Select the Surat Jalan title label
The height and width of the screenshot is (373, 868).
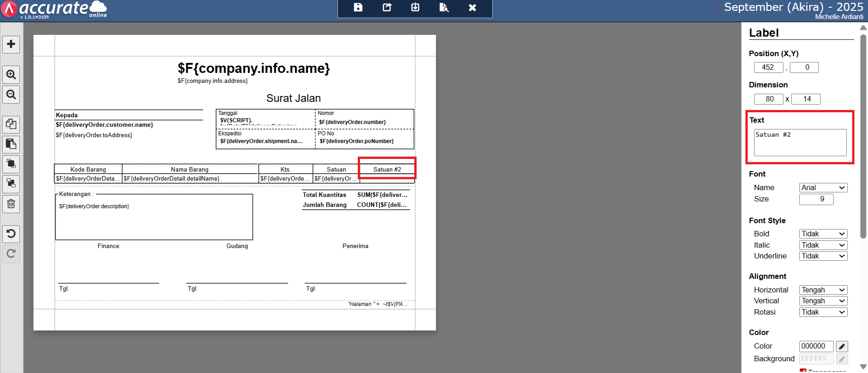[x=293, y=98]
